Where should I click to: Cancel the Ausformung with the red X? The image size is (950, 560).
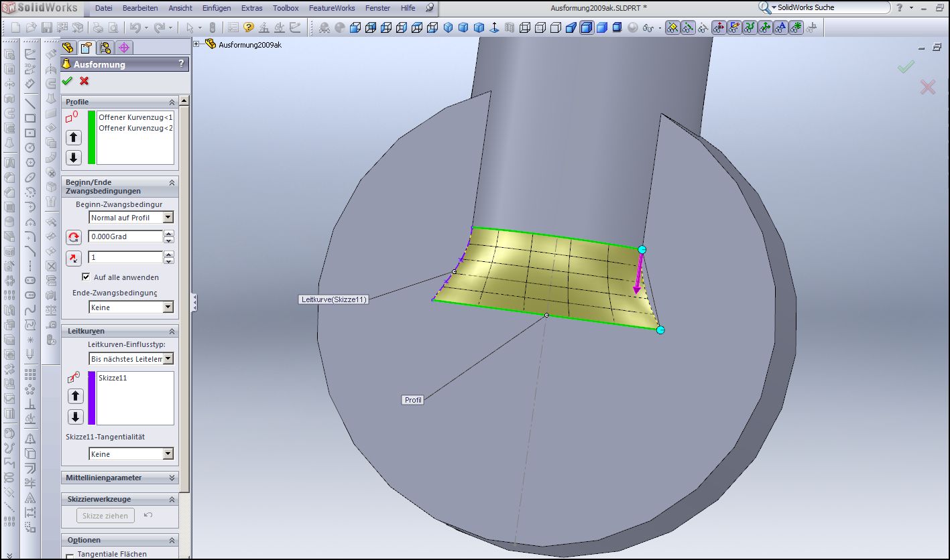click(x=84, y=81)
